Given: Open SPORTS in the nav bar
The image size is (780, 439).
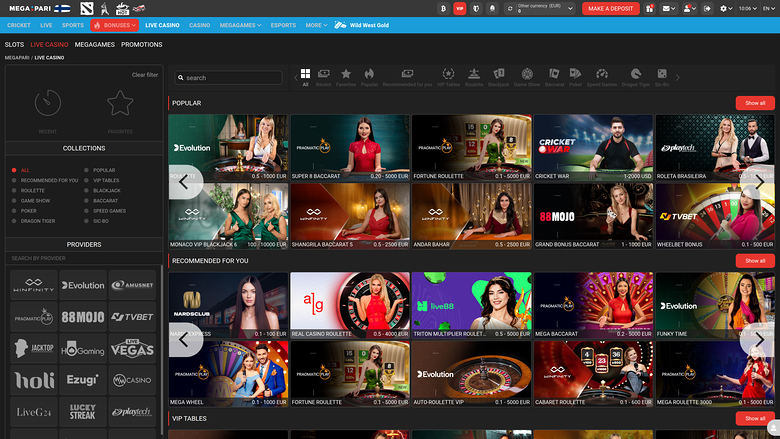Looking at the screenshot, I should click(x=73, y=25).
